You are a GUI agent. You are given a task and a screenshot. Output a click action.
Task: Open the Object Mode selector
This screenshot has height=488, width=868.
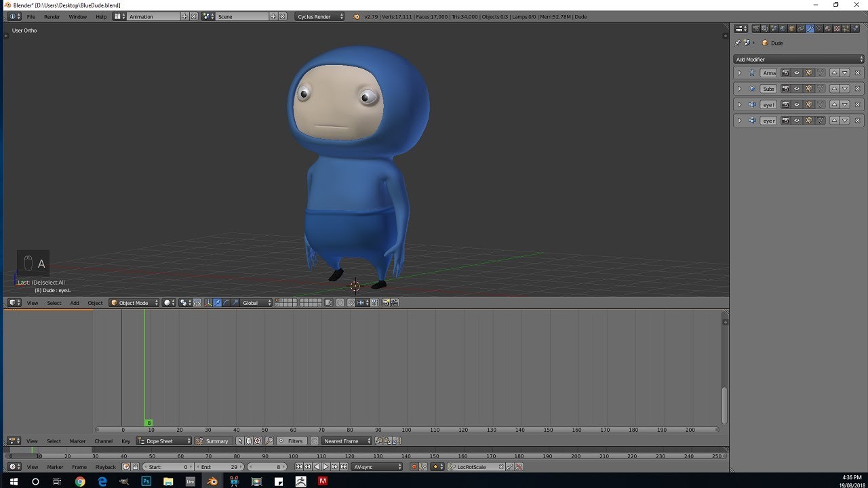click(134, 303)
